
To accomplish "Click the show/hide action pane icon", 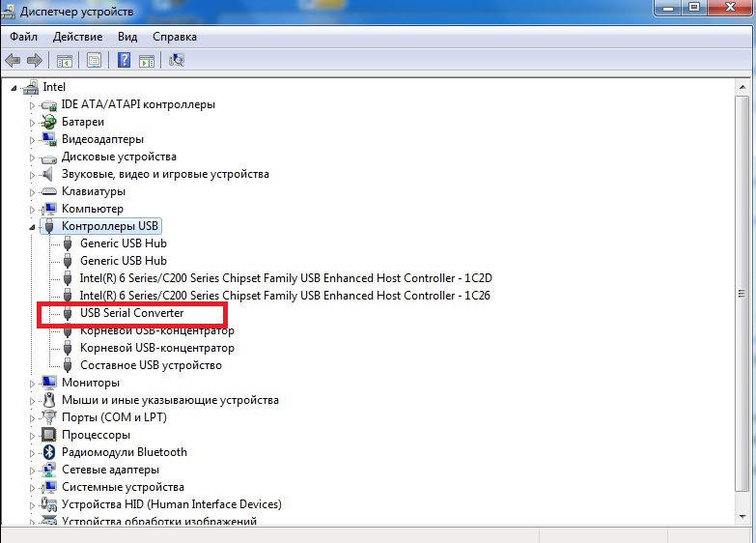I will click(147, 61).
